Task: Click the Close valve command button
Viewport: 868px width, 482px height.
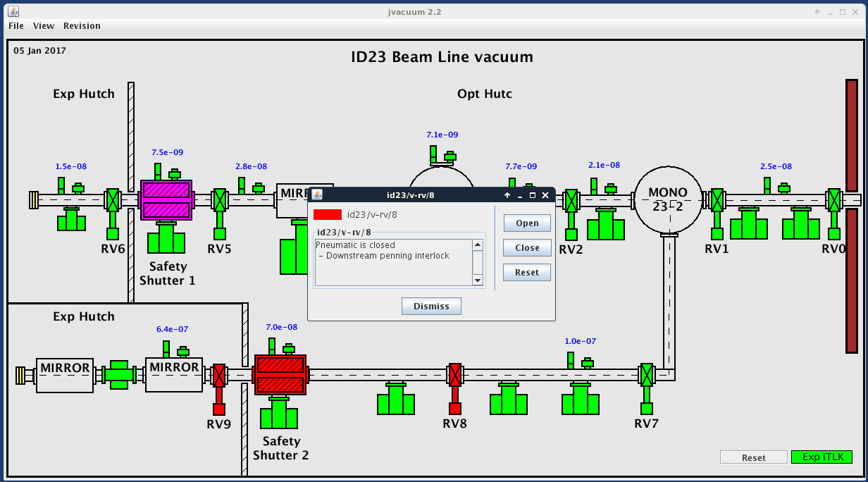Action: point(527,248)
